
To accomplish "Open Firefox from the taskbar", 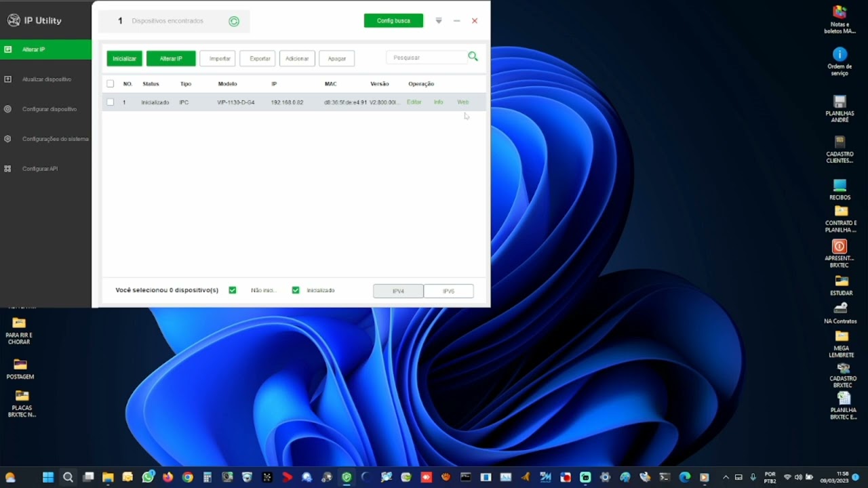I will pos(167,477).
